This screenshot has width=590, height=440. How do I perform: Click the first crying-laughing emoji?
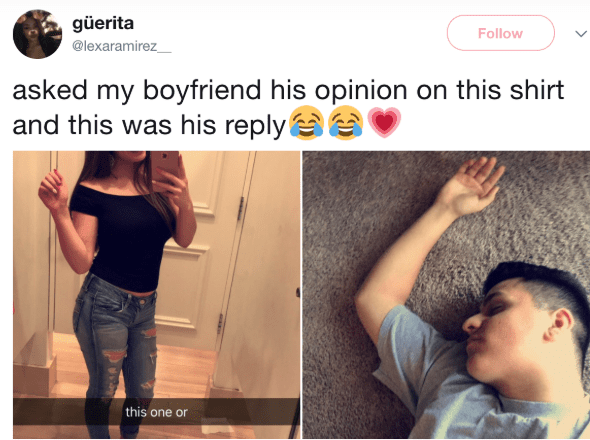306,123
